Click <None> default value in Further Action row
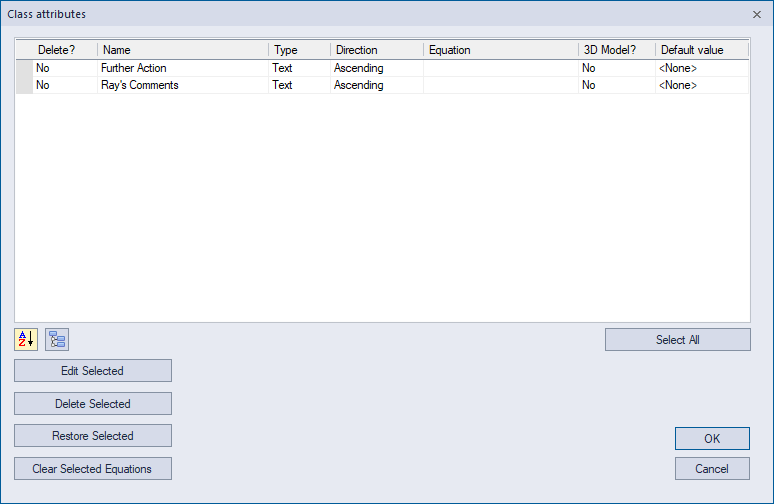This screenshot has width=774, height=504. [x=702, y=68]
